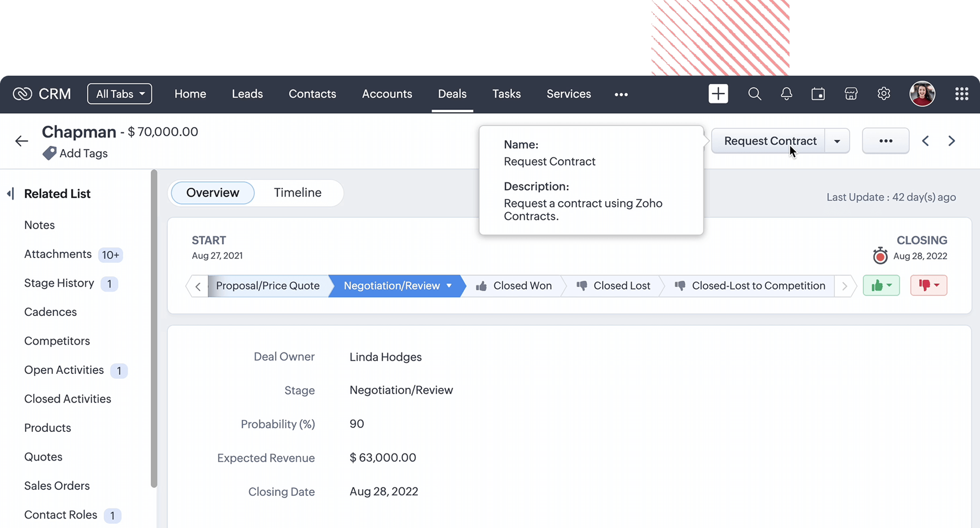Click the Add Tags tag icon

50,153
